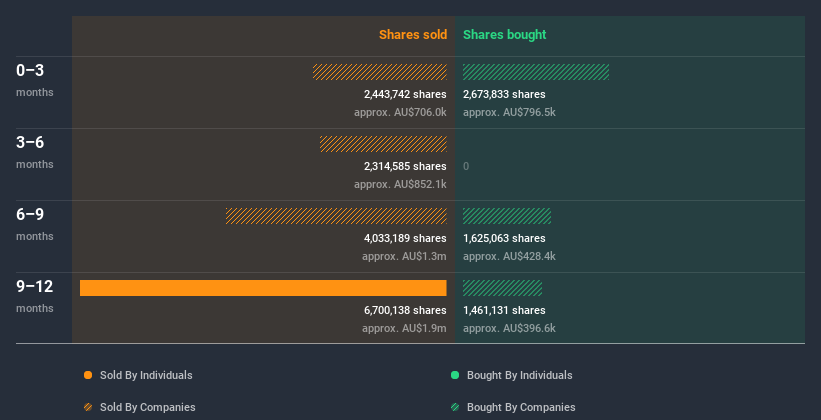Click the approx. AU$706.0k amount
Image resolution: width=821 pixels, height=420 pixels.
(400, 112)
